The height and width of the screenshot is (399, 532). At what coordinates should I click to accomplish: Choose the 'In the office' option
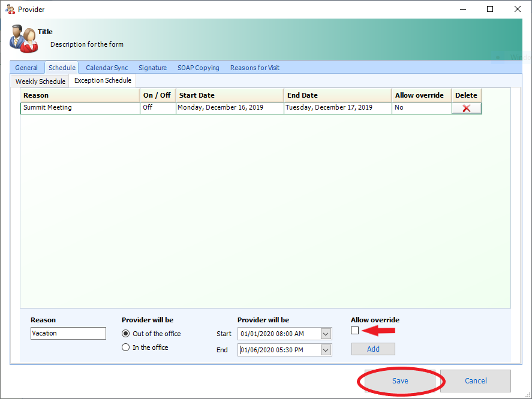[125, 347]
